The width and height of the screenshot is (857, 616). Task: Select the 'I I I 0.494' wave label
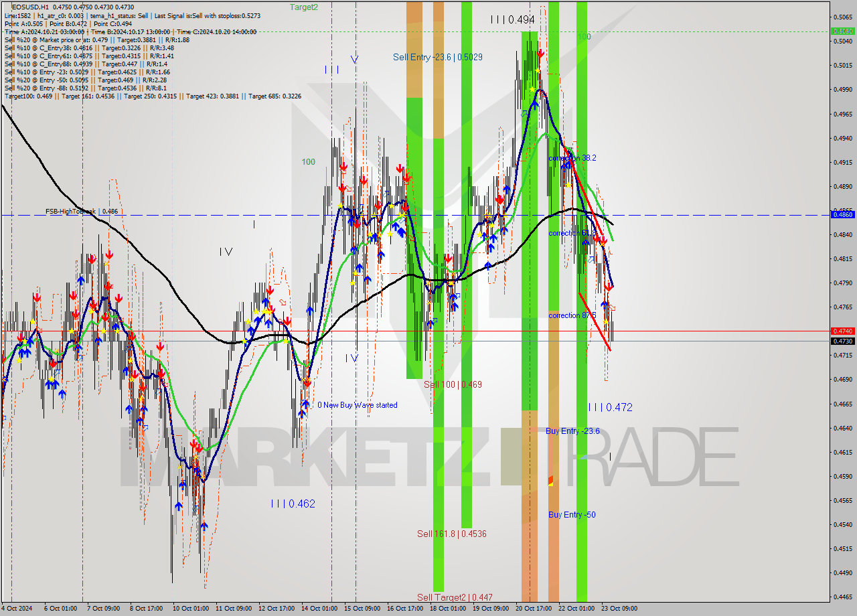click(x=512, y=20)
